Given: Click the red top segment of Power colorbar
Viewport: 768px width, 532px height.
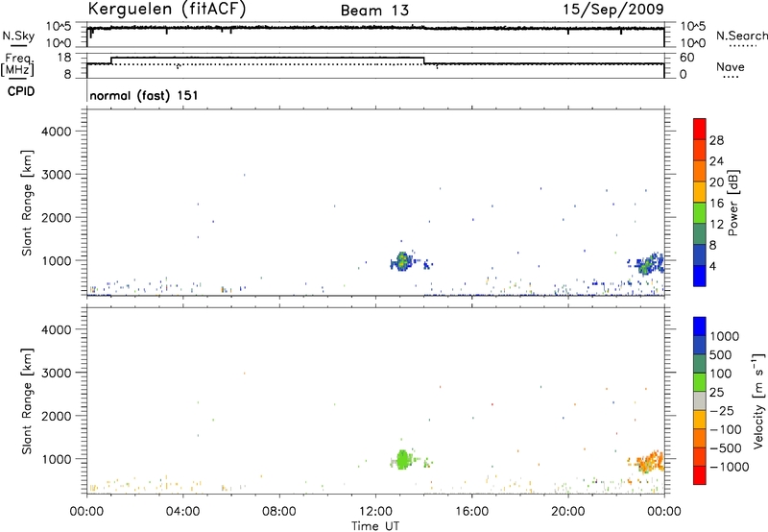Looking at the screenshot, I should (x=700, y=129).
